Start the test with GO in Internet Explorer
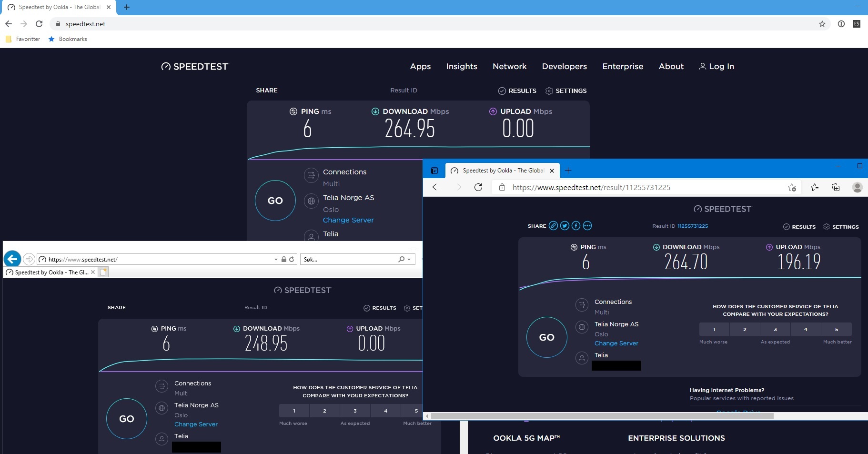The image size is (868, 454). point(127,419)
